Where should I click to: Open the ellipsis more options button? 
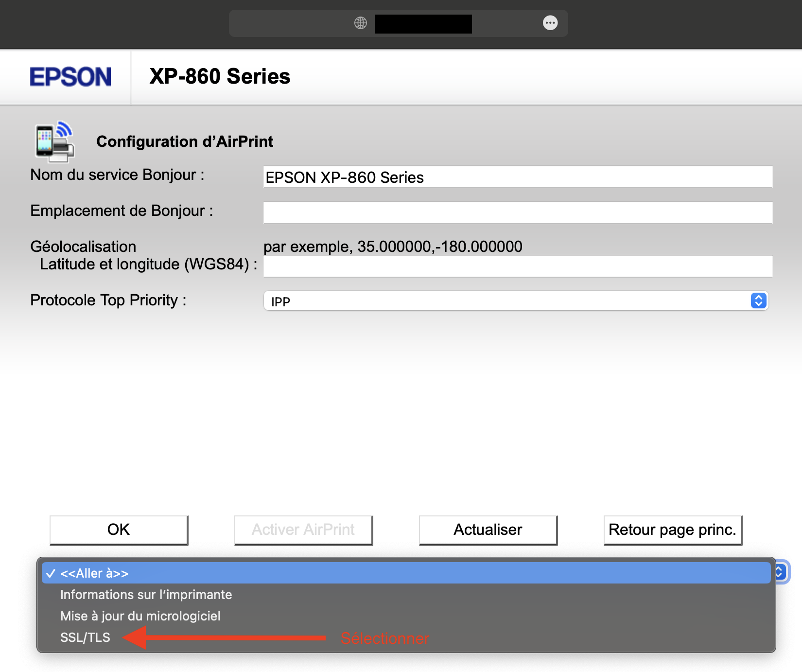pyautogui.click(x=550, y=23)
